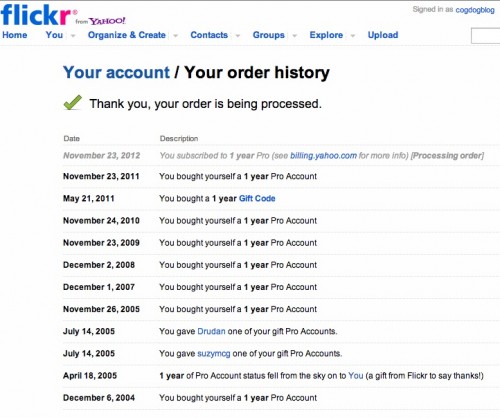Click the Yahoo! logo next to Flickr
This screenshot has width=500, height=418.
[107, 21]
